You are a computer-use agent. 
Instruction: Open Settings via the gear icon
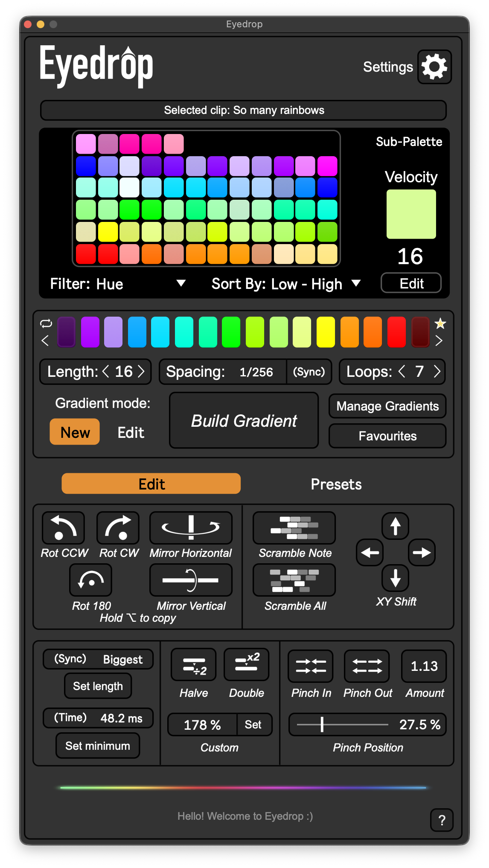pyautogui.click(x=434, y=67)
